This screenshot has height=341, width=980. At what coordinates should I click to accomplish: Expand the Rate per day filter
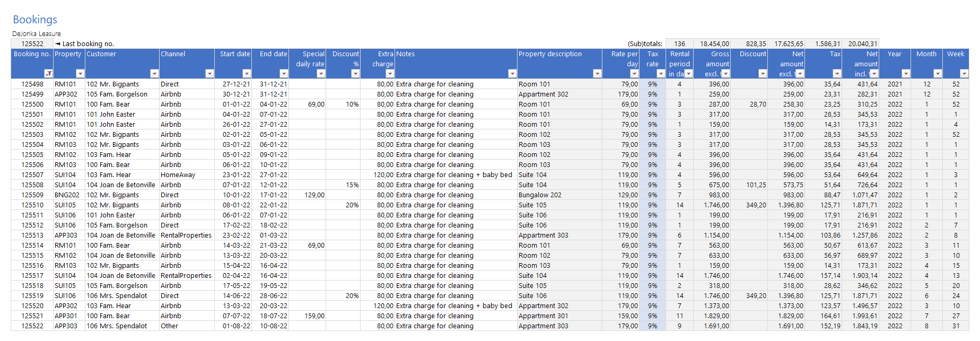click(x=634, y=74)
